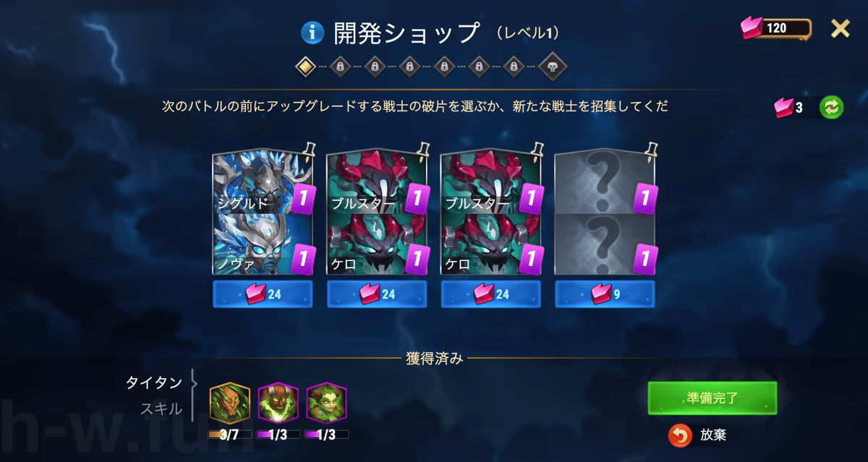Select the acquired titan with 3/7 progress
The height and width of the screenshot is (462, 868).
pyautogui.click(x=230, y=403)
